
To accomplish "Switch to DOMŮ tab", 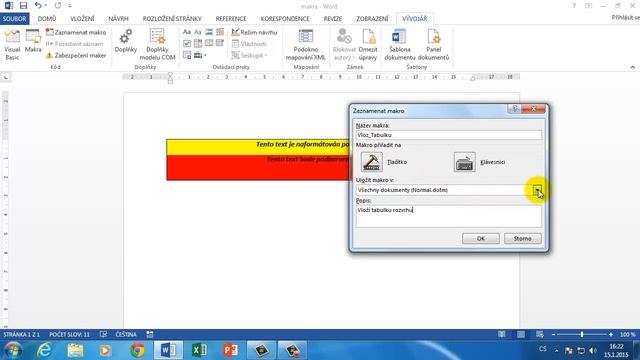I will point(47,19).
